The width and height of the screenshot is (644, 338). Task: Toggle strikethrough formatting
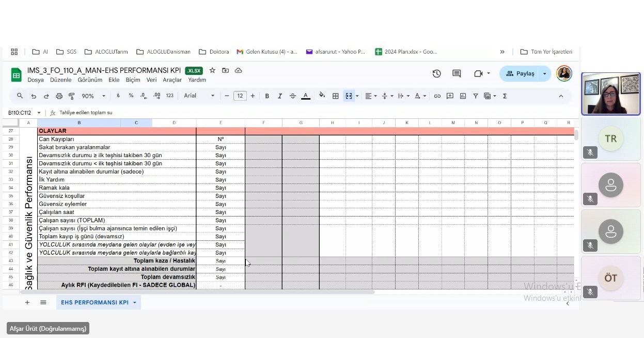[x=293, y=96]
